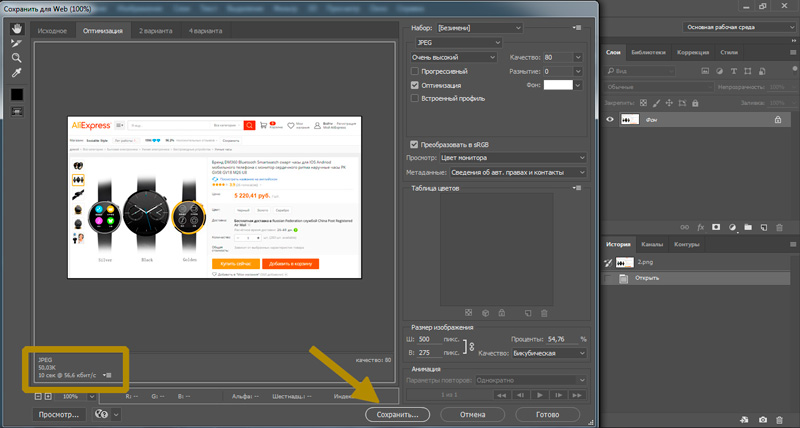Open the 2 варианта preview tab

[x=154, y=32]
